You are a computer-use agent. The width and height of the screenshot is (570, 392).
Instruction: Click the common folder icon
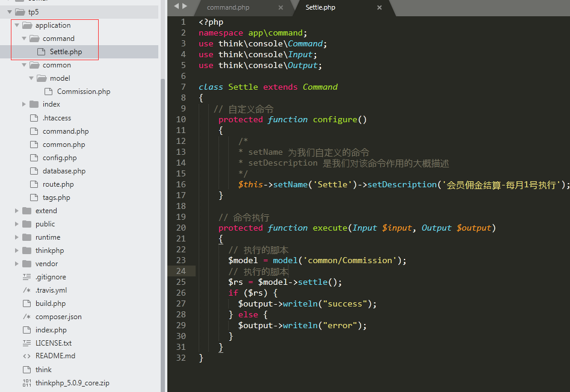tap(34, 65)
